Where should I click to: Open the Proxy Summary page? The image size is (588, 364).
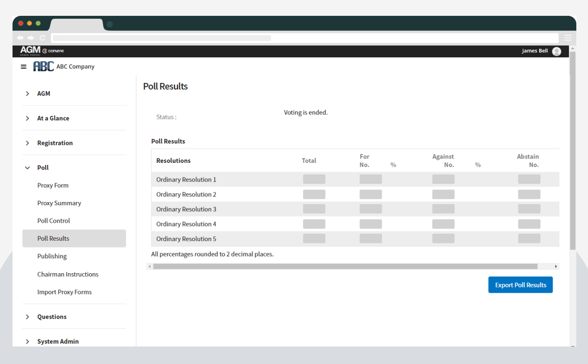tap(59, 203)
